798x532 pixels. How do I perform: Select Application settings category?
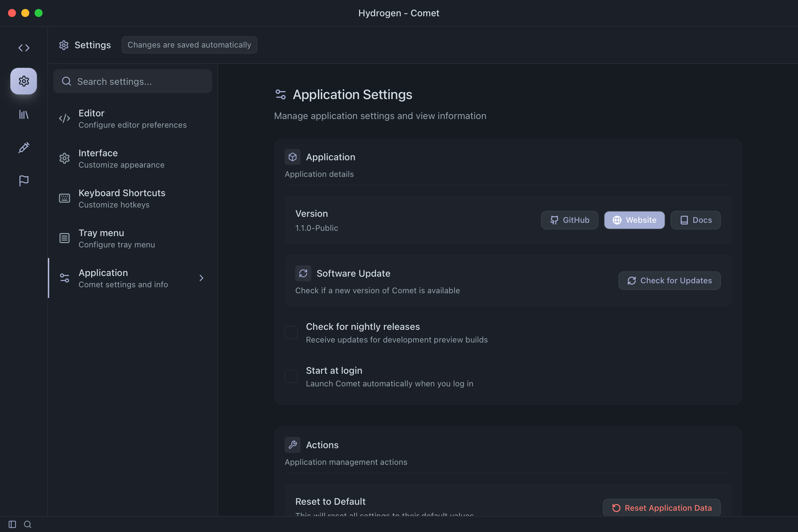(133, 278)
